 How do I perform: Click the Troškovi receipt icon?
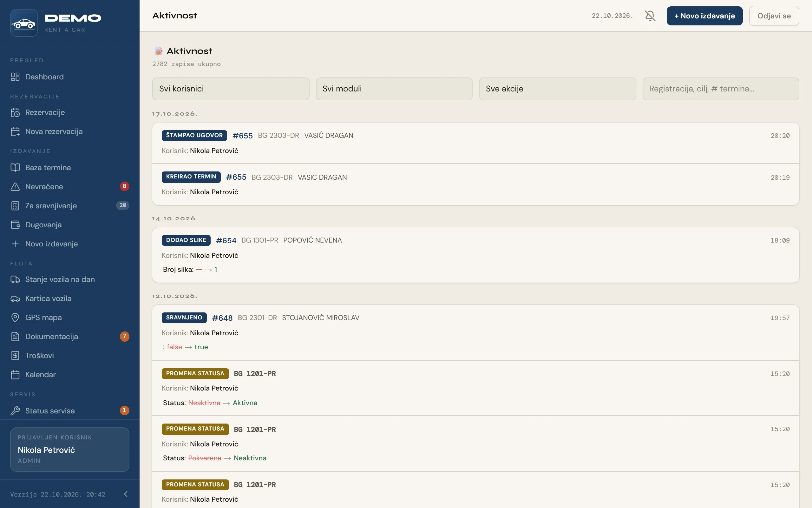click(x=15, y=356)
